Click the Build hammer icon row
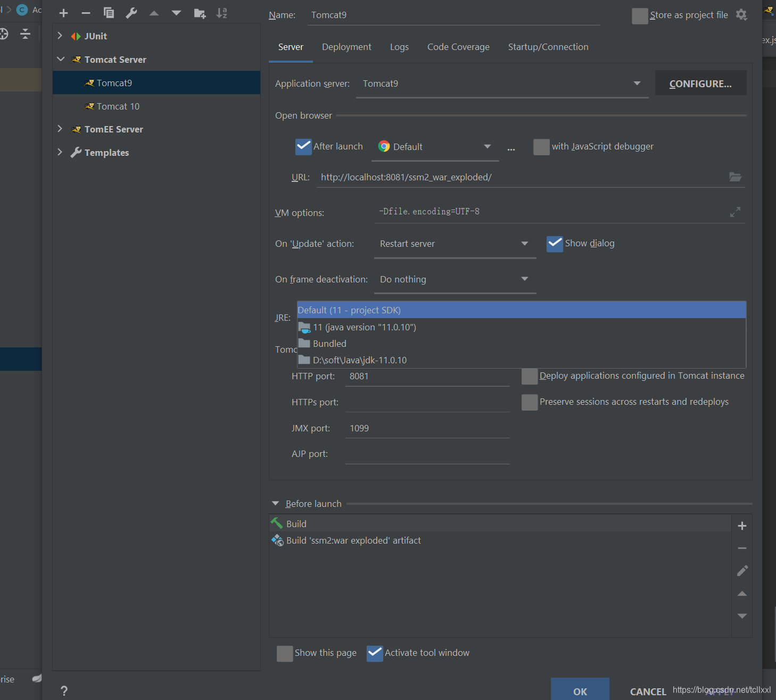The image size is (776, 700). (x=500, y=524)
